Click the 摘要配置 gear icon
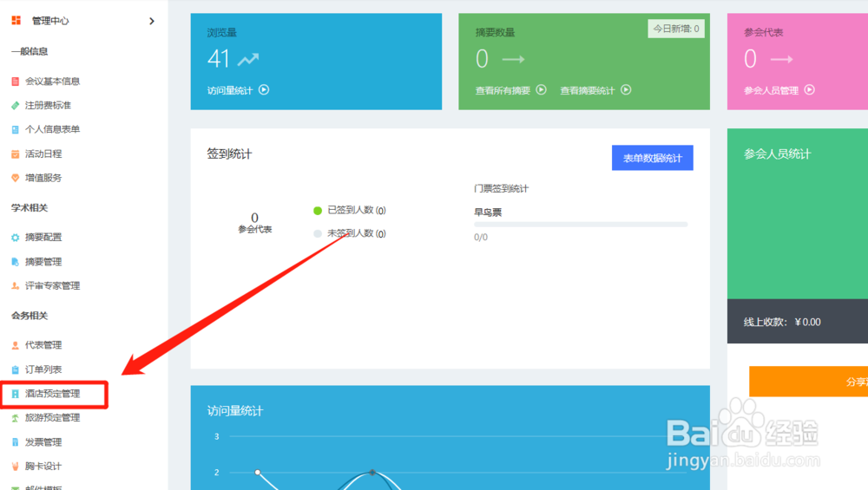The width and height of the screenshot is (868, 490). [15, 238]
